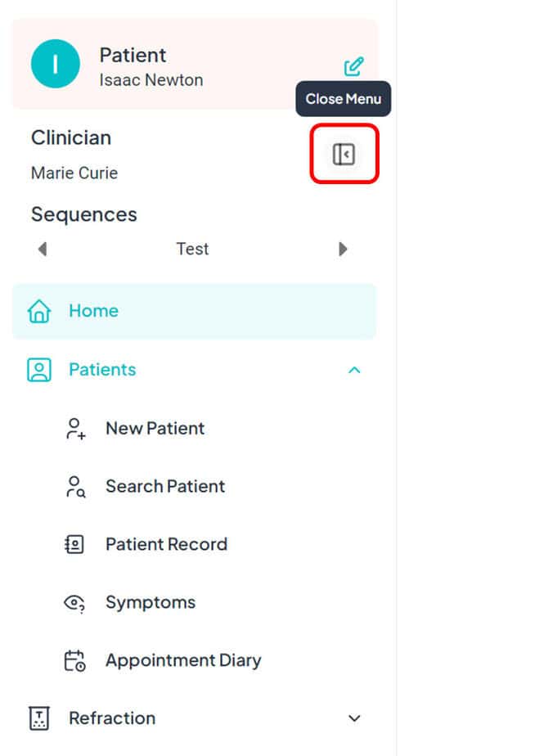
Task: Click the New Patient add-user icon
Action: point(75,429)
